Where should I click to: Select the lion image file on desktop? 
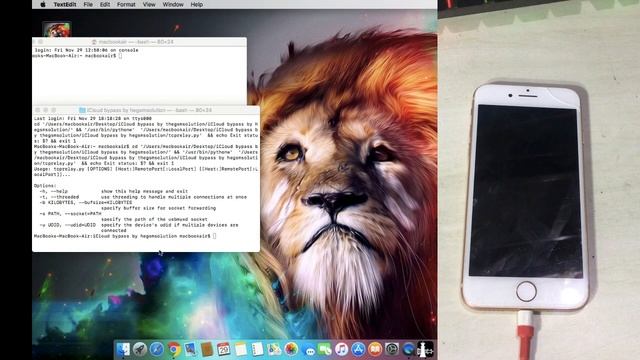coord(57,29)
